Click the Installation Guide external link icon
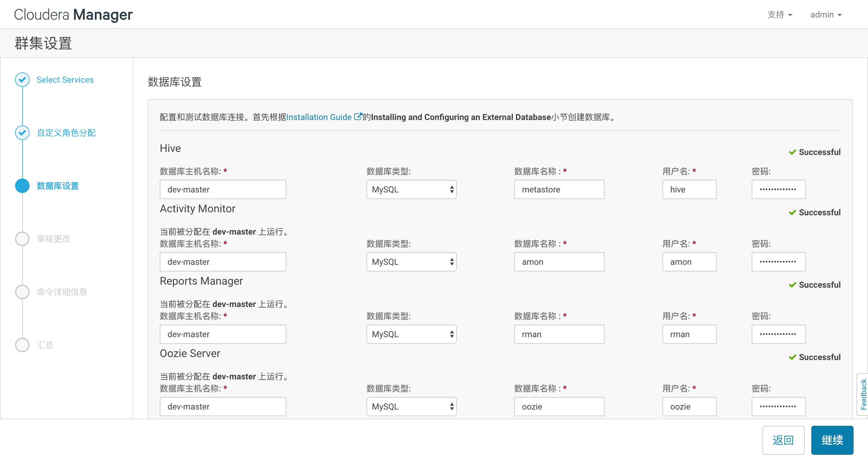This screenshot has height=462, width=868. tap(357, 117)
